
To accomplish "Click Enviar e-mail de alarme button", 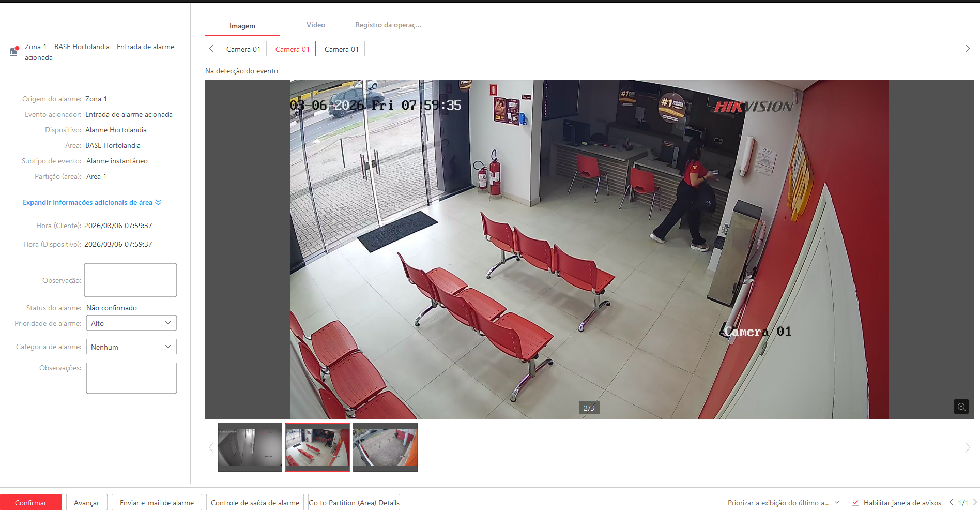I will 157,503.
